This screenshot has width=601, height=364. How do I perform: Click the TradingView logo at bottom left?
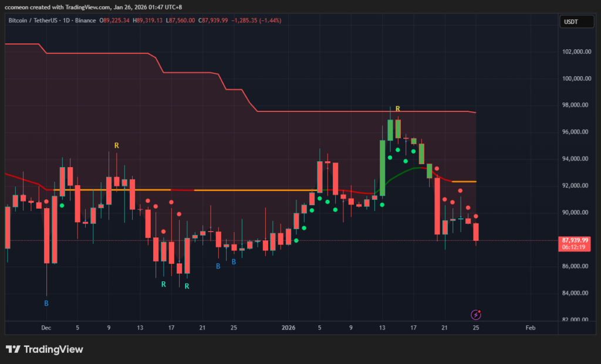click(x=45, y=349)
